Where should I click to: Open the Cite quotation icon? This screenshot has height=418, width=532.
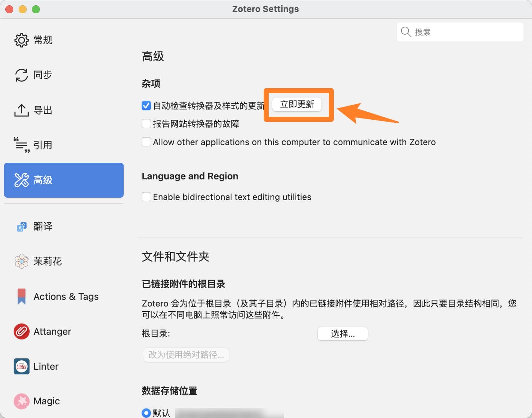[22, 145]
